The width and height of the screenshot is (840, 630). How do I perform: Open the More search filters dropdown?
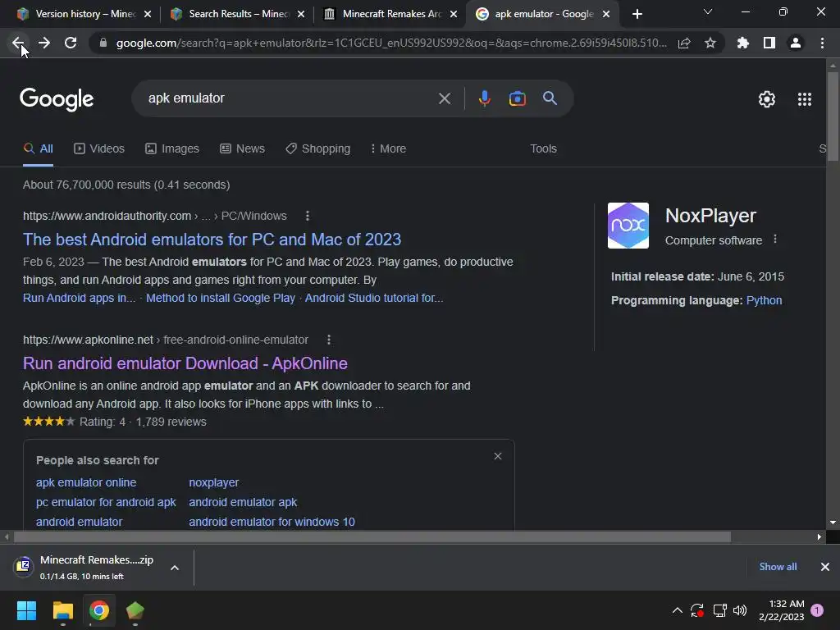coord(388,149)
